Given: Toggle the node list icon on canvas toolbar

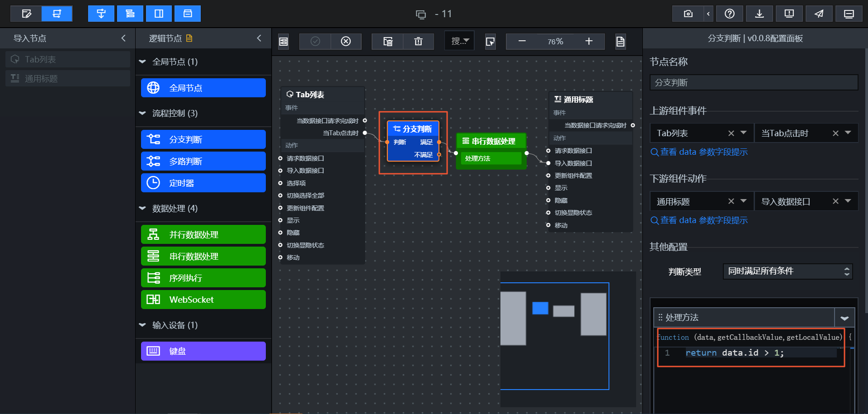Looking at the screenshot, I should click(x=283, y=42).
